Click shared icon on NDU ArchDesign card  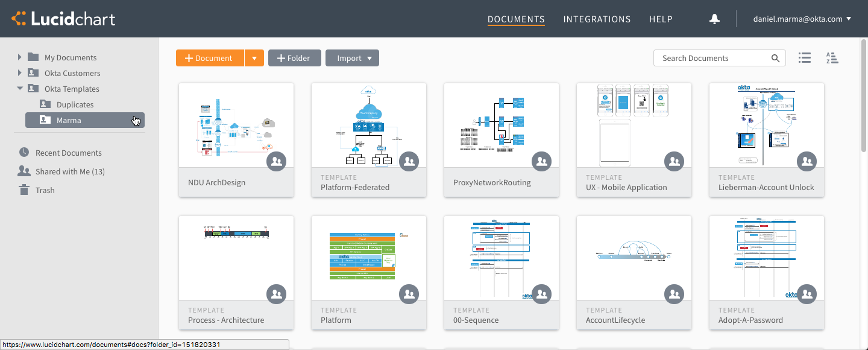click(x=276, y=161)
